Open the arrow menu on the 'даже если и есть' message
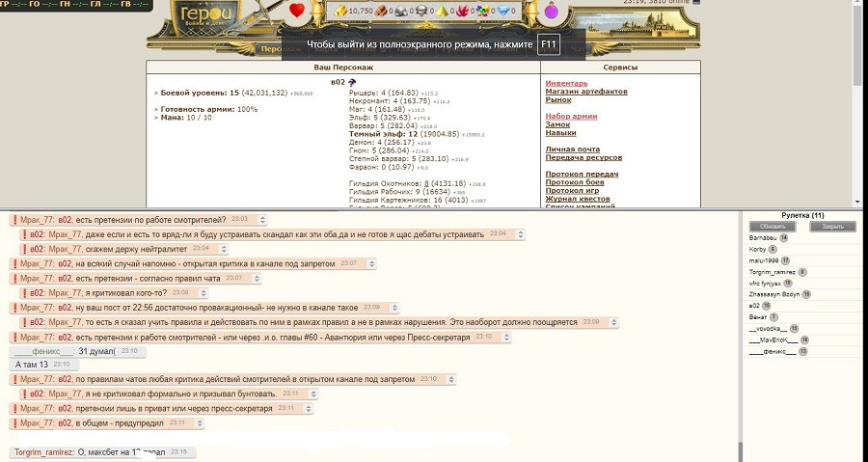 pyautogui.click(x=520, y=234)
